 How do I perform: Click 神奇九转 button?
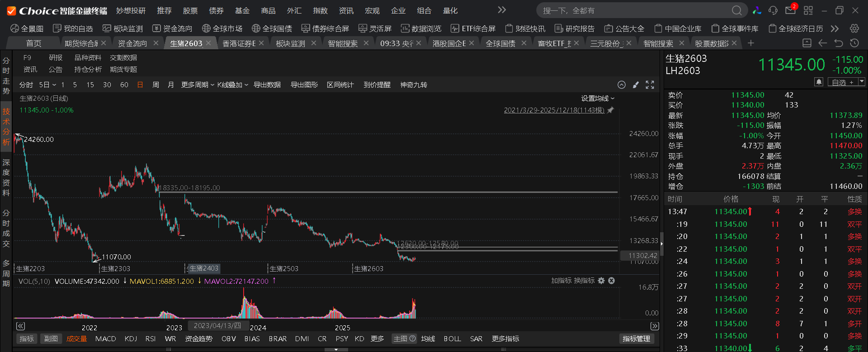(x=414, y=85)
